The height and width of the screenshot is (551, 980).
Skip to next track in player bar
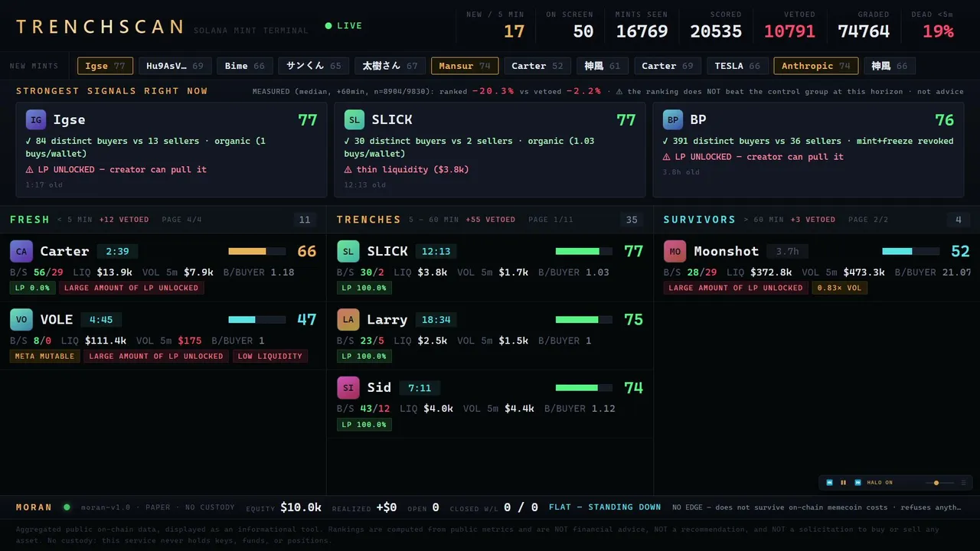pyautogui.click(x=857, y=483)
